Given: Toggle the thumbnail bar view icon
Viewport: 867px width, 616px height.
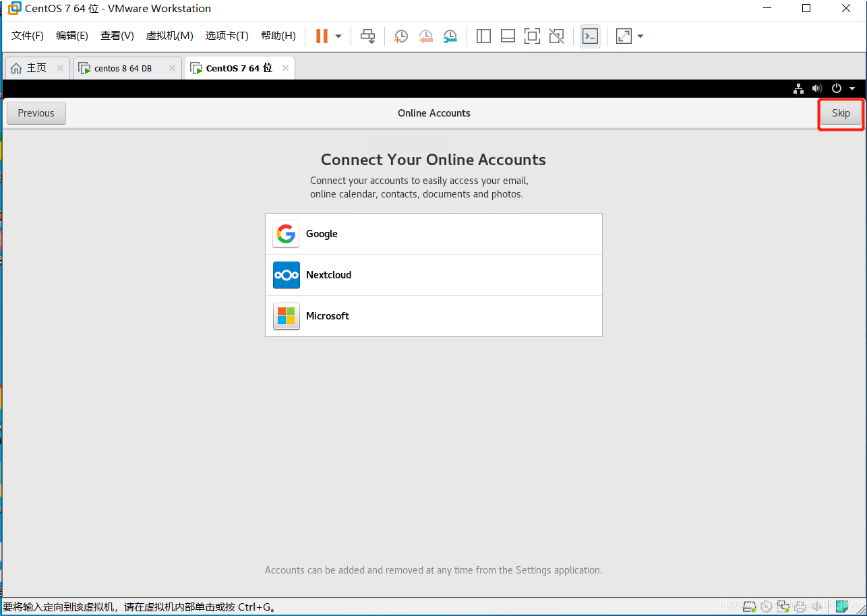Looking at the screenshot, I should coord(508,36).
